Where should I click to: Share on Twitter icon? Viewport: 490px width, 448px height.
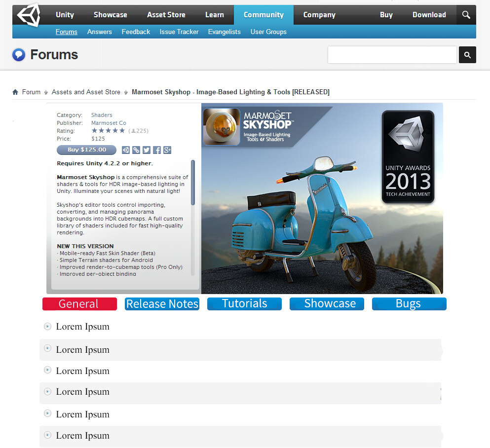point(146,150)
